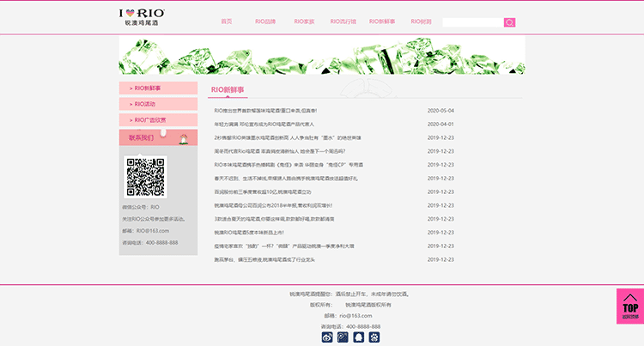Screen dimensions: 644x346
Task: Click the TOP back-to-top button
Action: point(630,307)
